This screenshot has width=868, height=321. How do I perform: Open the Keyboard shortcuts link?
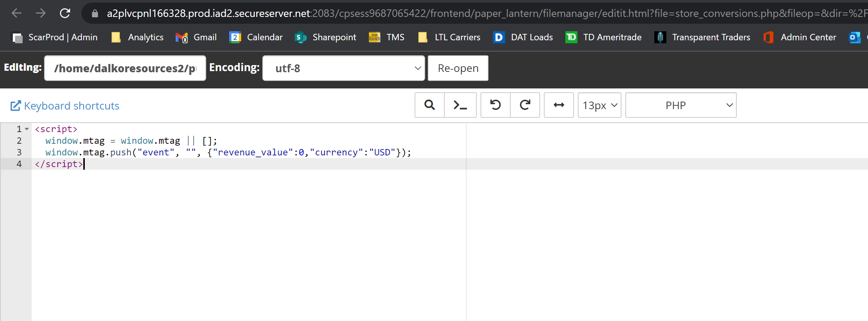tap(65, 106)
